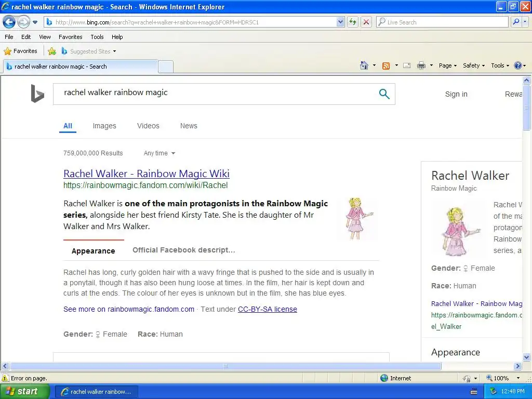The width and height of the screenshot is (532, 399).
Task: Open the Tools command bar menu
Action: click(500, 65)
